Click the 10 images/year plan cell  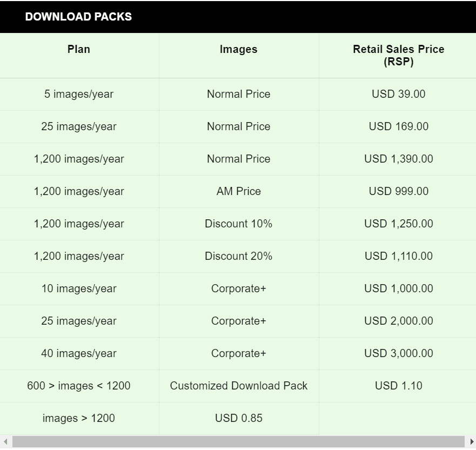tap(79, 288)
